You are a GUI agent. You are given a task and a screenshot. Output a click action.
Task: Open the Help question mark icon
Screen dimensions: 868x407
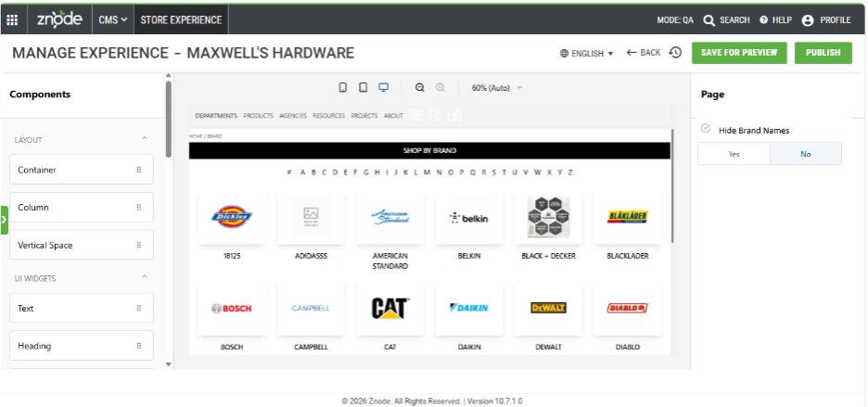[763, 20]
